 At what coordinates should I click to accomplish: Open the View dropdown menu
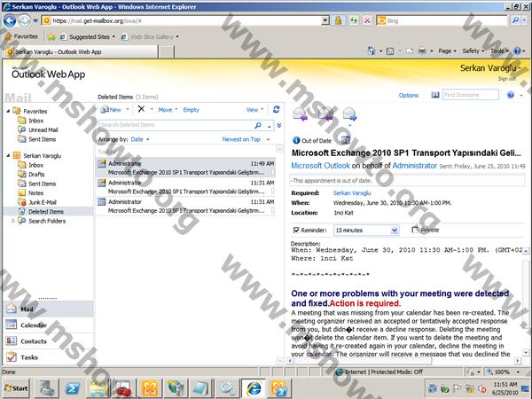[254, 110]
